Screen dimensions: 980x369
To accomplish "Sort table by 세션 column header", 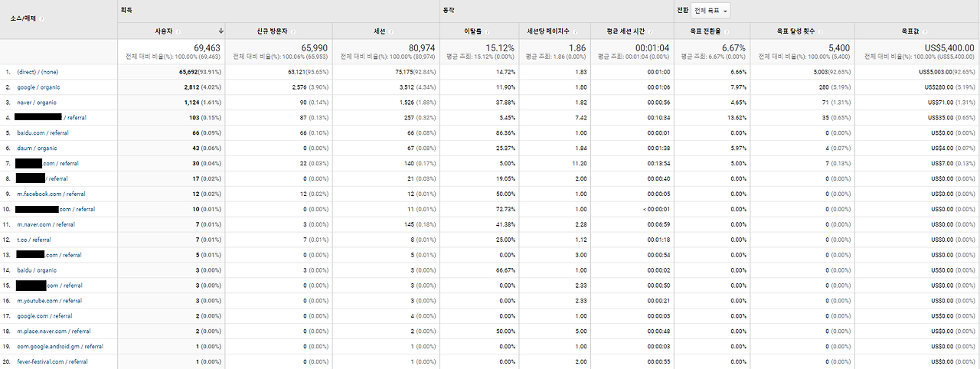I will click(x=378, y=31).
